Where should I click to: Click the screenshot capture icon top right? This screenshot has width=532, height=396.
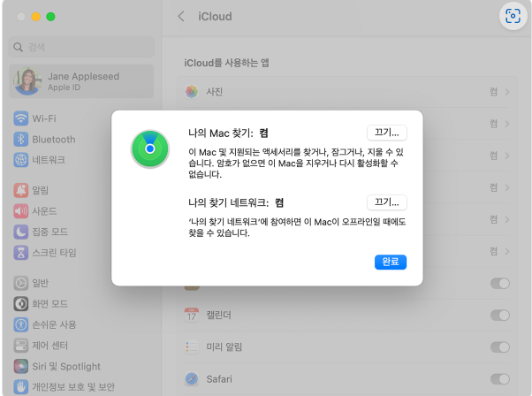coord(513,16)
